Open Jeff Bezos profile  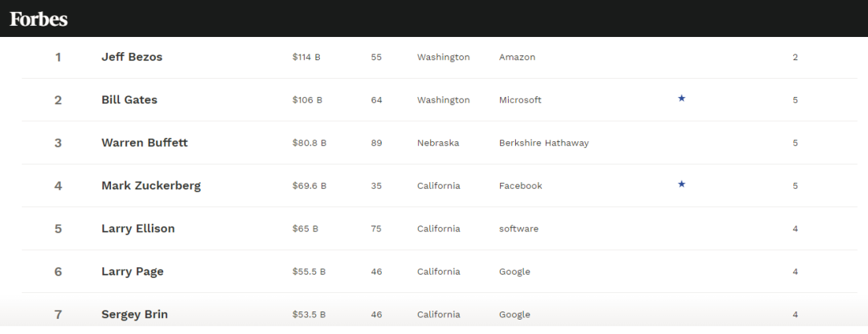[x=132, y=57]
